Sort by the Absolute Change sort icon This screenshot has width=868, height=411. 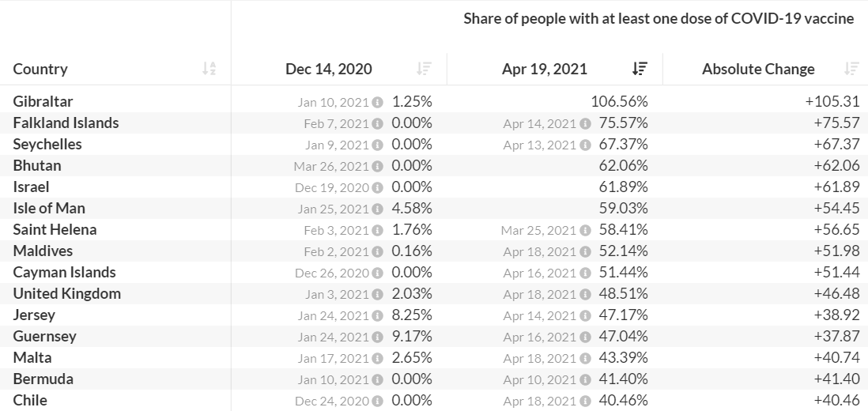(851, 69)
